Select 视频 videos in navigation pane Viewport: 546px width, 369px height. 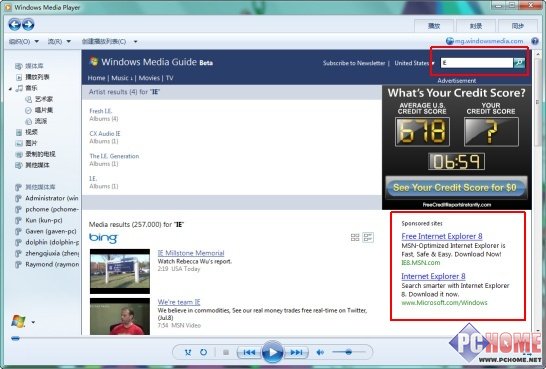point(31,132)
